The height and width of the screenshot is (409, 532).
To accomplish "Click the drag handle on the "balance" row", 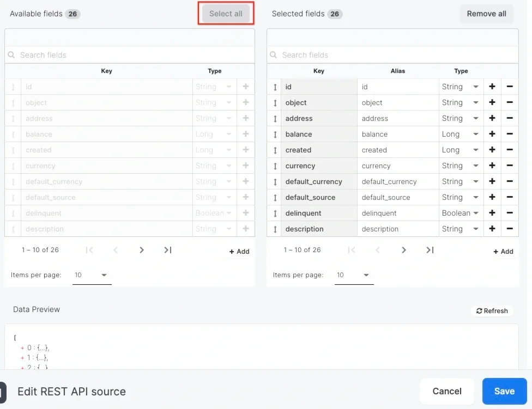I will point(274,134).
